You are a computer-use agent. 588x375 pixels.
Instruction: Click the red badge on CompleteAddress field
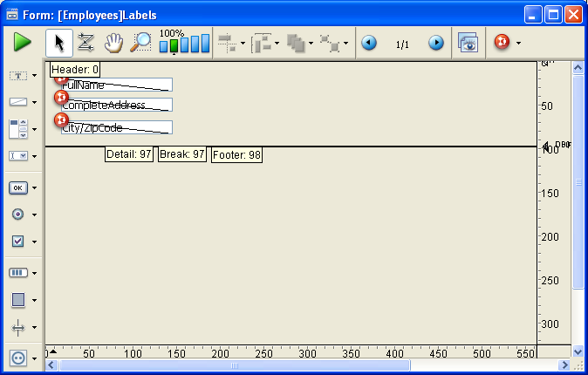click(x=61, y=97)
